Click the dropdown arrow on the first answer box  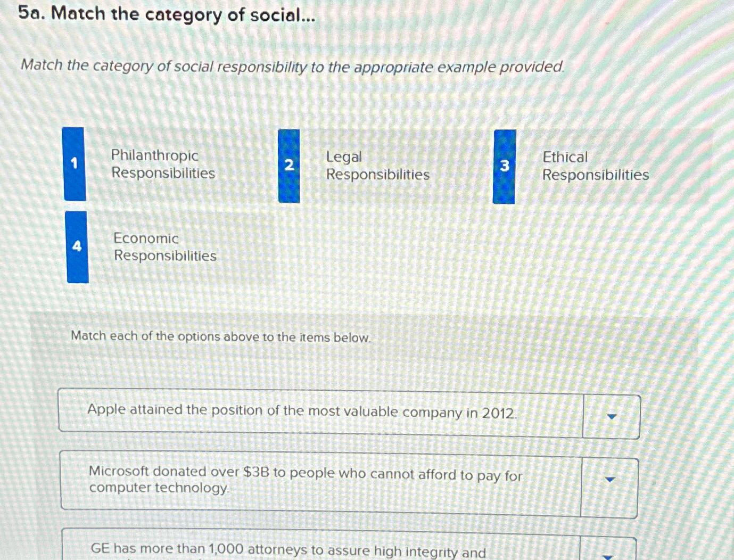point(611,417)
